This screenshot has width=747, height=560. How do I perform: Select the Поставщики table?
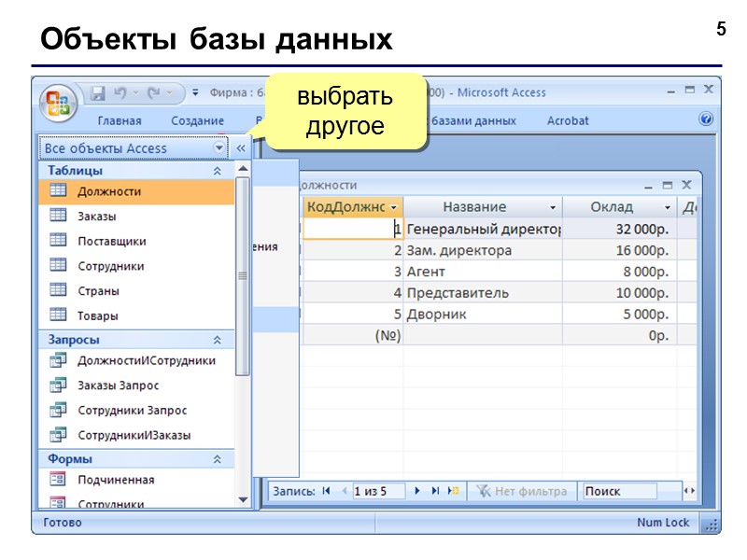pyautogui.click(x=136, y=241)
